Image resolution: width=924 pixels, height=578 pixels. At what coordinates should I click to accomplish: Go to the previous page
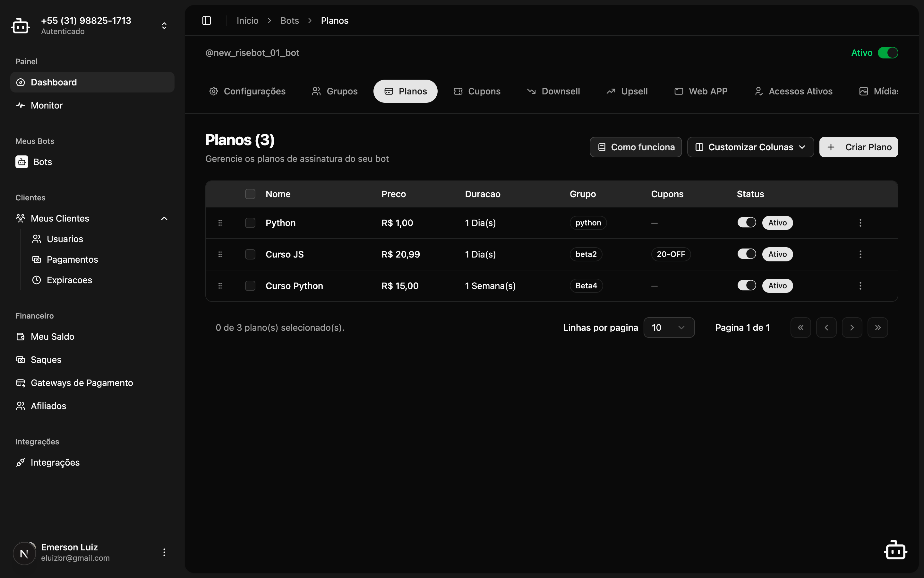tap(826, 328)
